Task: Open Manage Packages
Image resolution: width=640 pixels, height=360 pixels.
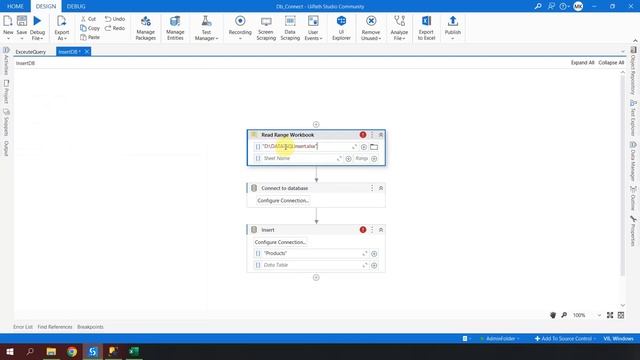Action: (x=146, y=27)
